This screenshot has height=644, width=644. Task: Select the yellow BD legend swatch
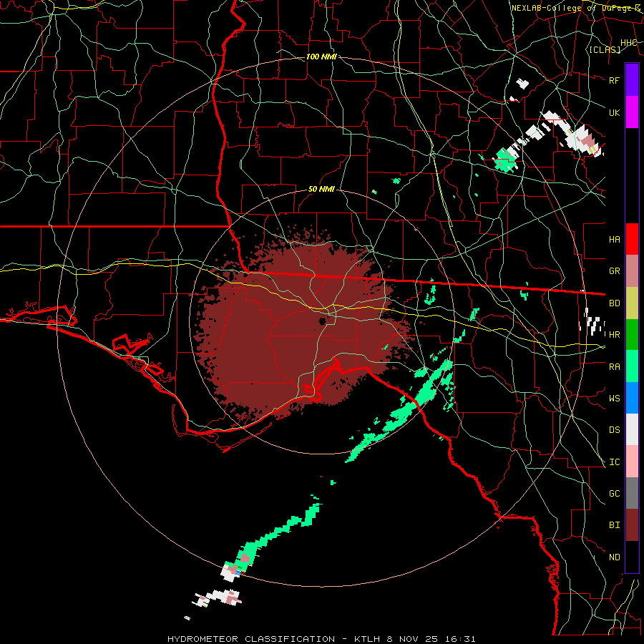click(632, 303)
